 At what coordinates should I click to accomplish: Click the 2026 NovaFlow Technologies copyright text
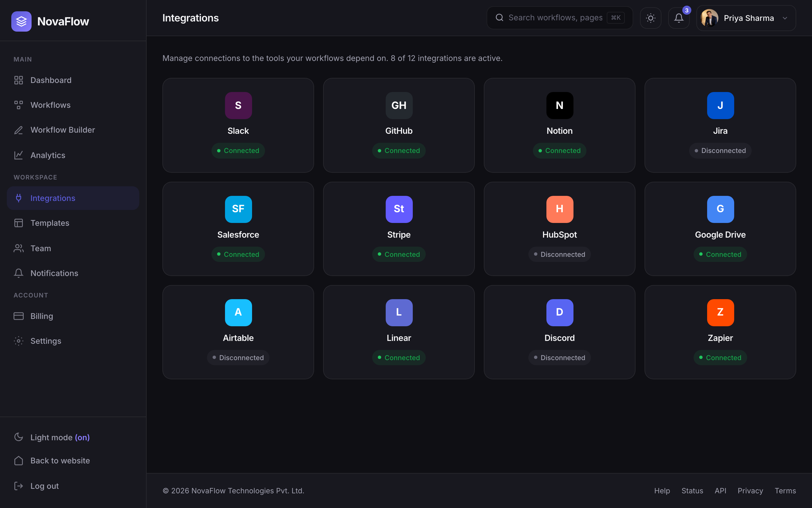pyautogui.click(x=233, y=491)
